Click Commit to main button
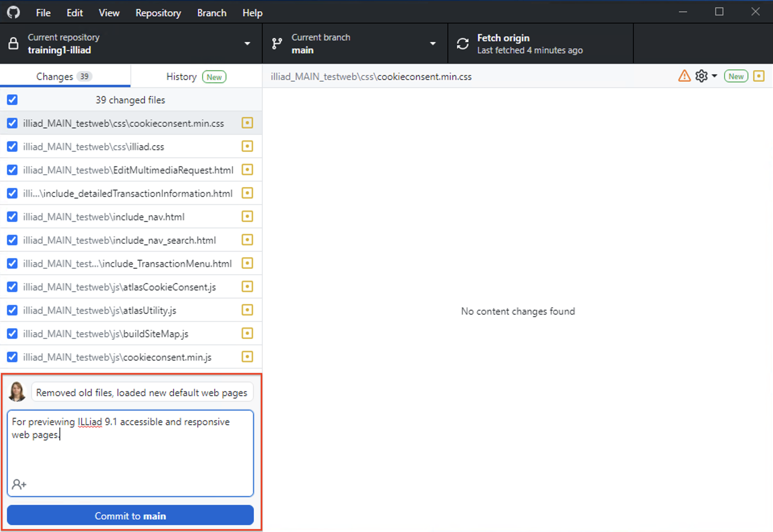Screen dimensions: 773x532 click(130, 516)
